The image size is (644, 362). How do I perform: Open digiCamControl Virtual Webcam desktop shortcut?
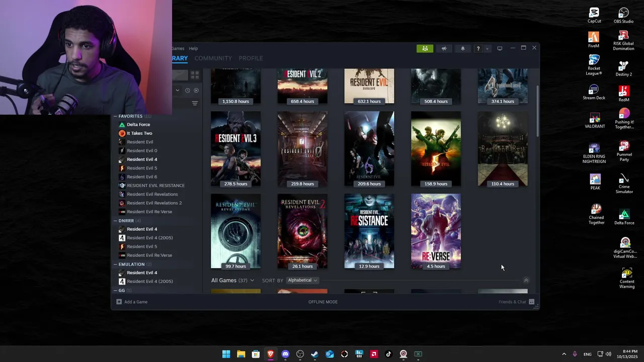coord(625,248)
